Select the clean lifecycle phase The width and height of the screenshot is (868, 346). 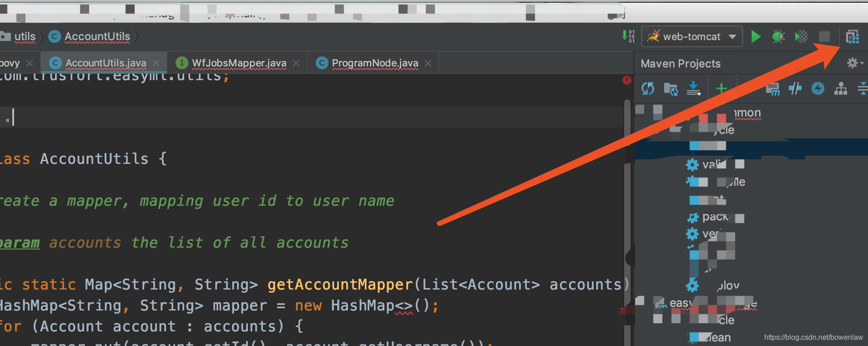[710, 337]
